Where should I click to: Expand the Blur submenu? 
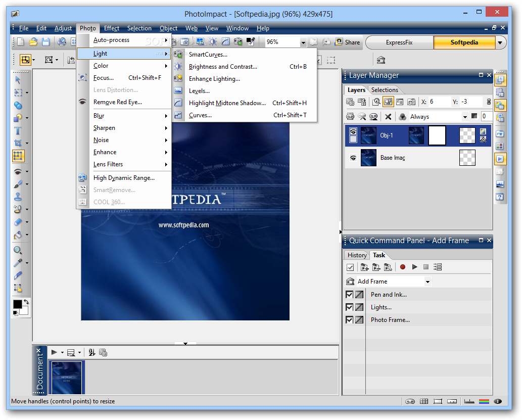click(x=124, y=116)
